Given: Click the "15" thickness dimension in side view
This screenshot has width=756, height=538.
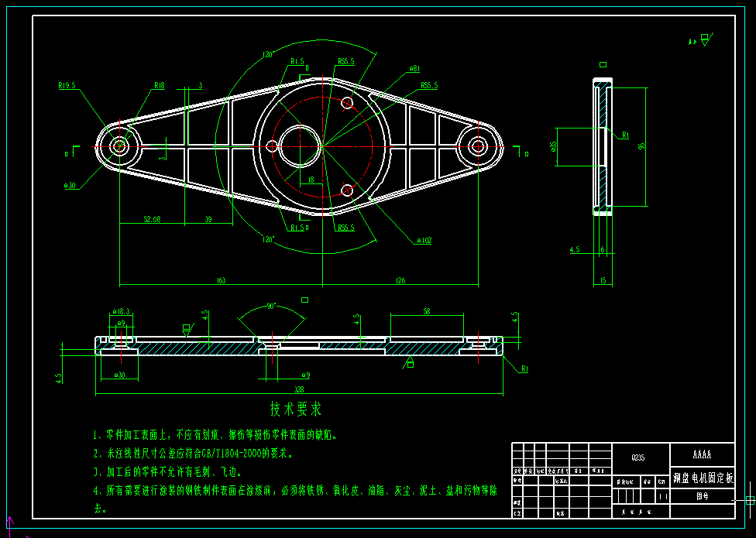Looking at the screenshot, I should tap(603, 281).
